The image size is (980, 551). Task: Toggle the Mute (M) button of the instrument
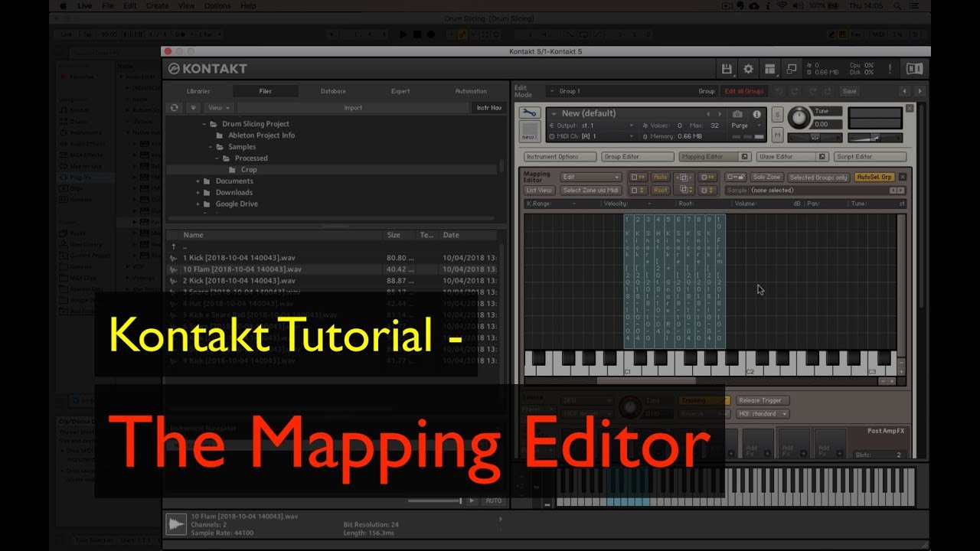point(777,135)
